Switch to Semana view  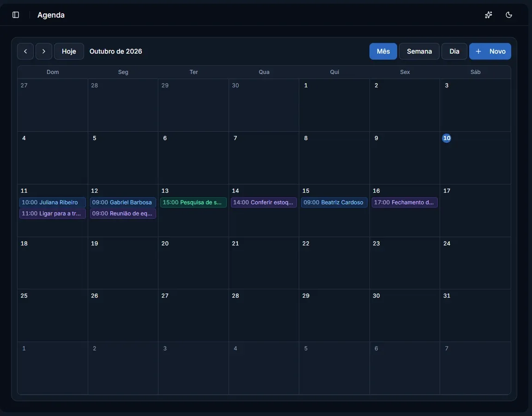tap(419, 51)
